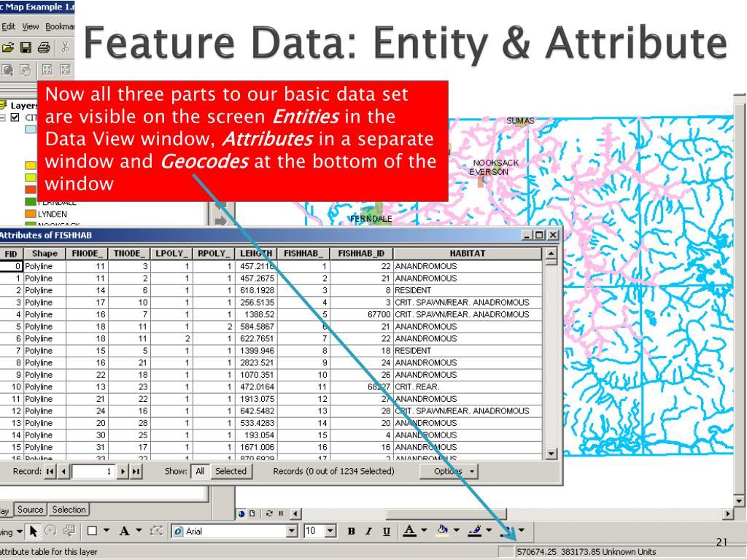Click the Edit Vertices tool
The height and width of the screenshot is (560, 747).
156,531
